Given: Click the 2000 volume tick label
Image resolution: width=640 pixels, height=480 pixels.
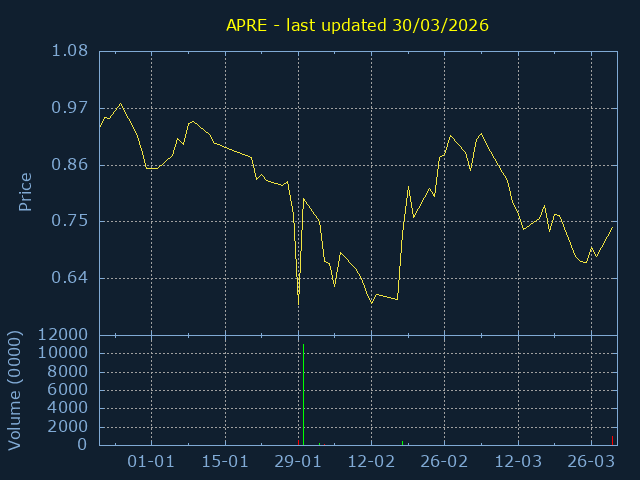Looking at the screenshot, I should (66, 427).
